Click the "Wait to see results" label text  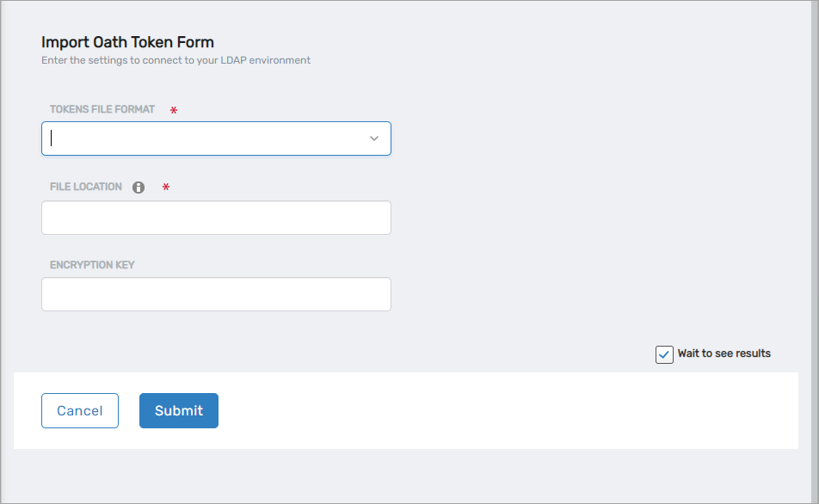[x=724, y=353]
